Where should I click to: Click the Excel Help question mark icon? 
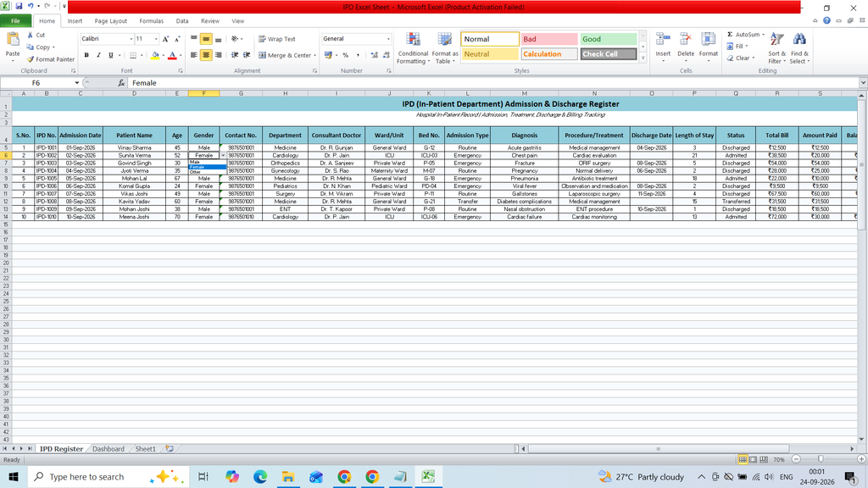[x=826, y=20]
